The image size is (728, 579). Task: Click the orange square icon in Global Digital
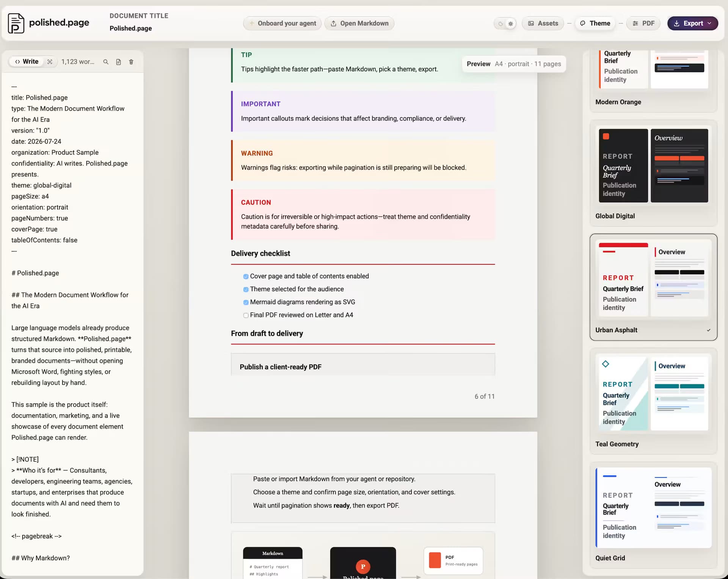pos(606,136)
